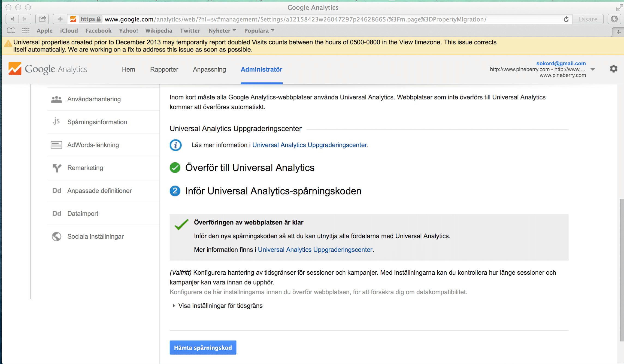The height and width of the screenshot is (364, 624).
Task: Open the Safari downloads icon
Action: 614,19
